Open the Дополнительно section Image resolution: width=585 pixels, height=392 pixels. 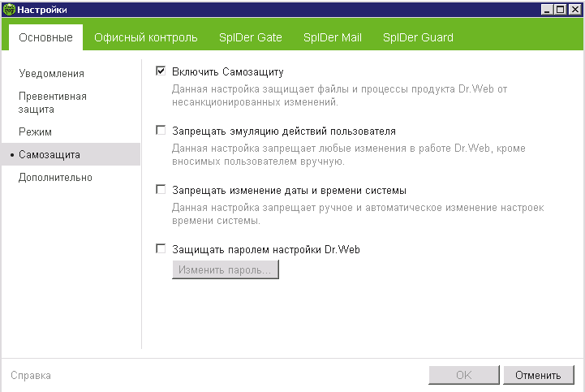[x=55, y=178]
